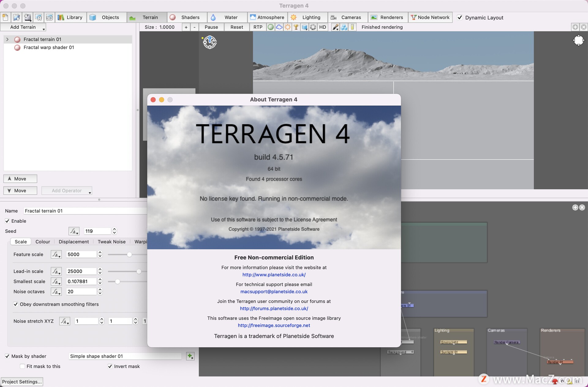The width and height of the screenshot is (588, 387).
Task: Enable Fit mask to this
Action: coord(22,366)
